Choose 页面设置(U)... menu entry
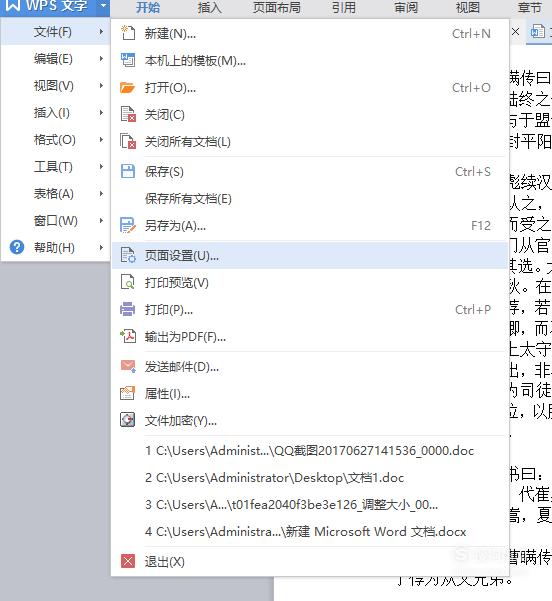Viewport: 552px width, 601px height. coord(310,255)
